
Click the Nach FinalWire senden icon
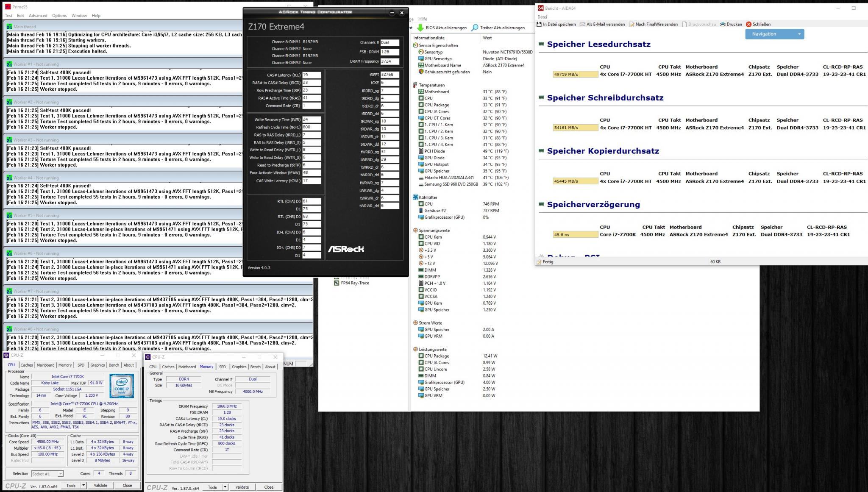632,25
